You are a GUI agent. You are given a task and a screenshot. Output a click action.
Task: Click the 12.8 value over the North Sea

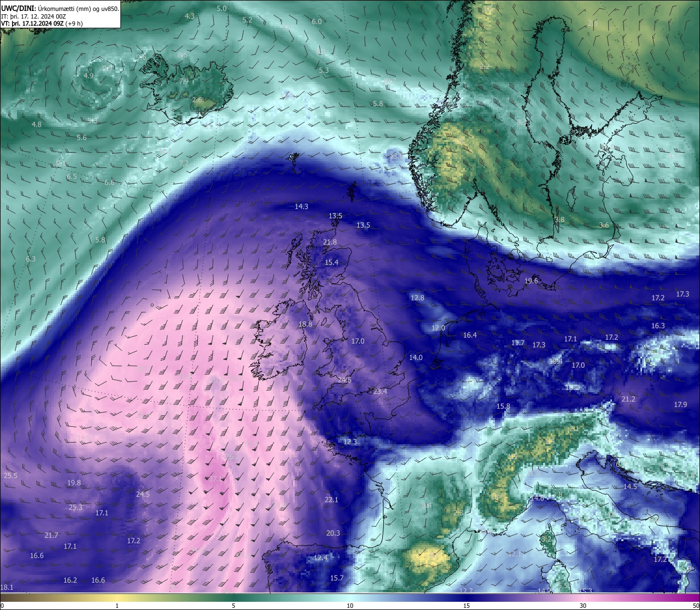click(417, 298)
